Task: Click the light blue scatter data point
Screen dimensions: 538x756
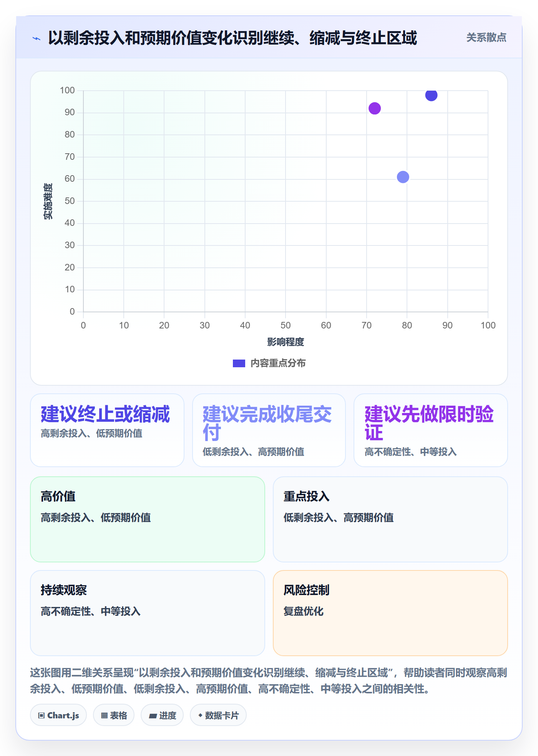Action: point(403,177)
